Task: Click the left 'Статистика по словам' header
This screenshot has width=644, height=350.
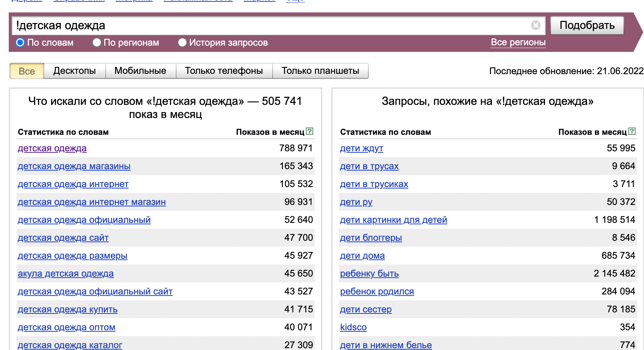Action: [x=63, y=132]
